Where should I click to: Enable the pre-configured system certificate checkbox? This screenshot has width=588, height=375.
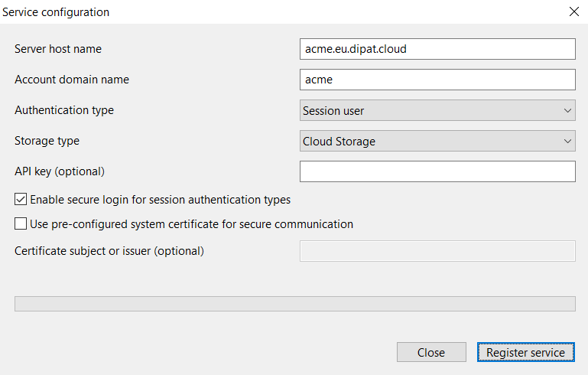click(x=21, y=224)
